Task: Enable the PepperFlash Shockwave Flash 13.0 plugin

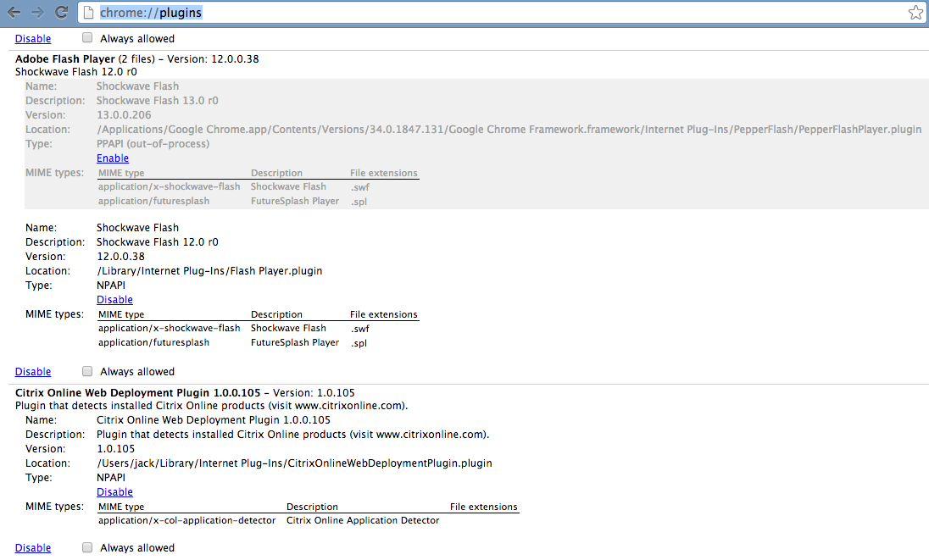Action: 113,158
